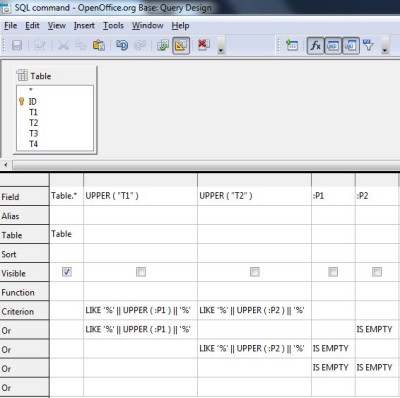Clear the query with red X icon
400x398 pixels.
tap(204, 45)
